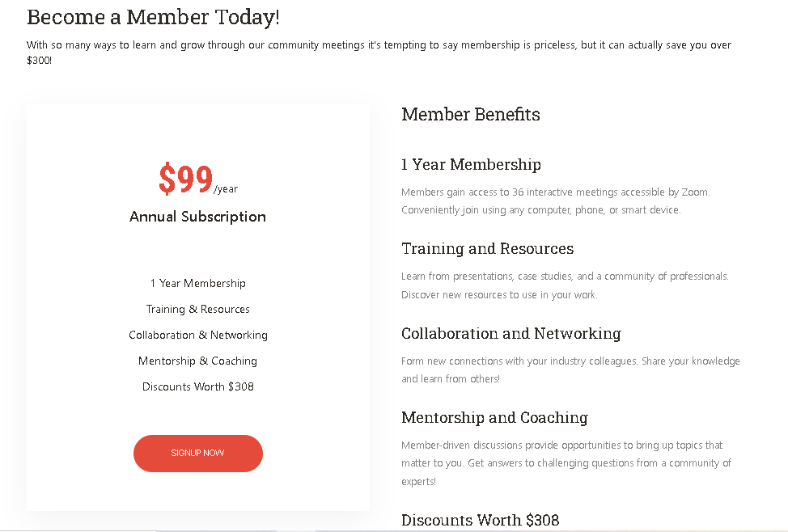Viewport: 788px width, 532px height.
Task: Click the $99 price text
Action: click(x=185, y=179)
